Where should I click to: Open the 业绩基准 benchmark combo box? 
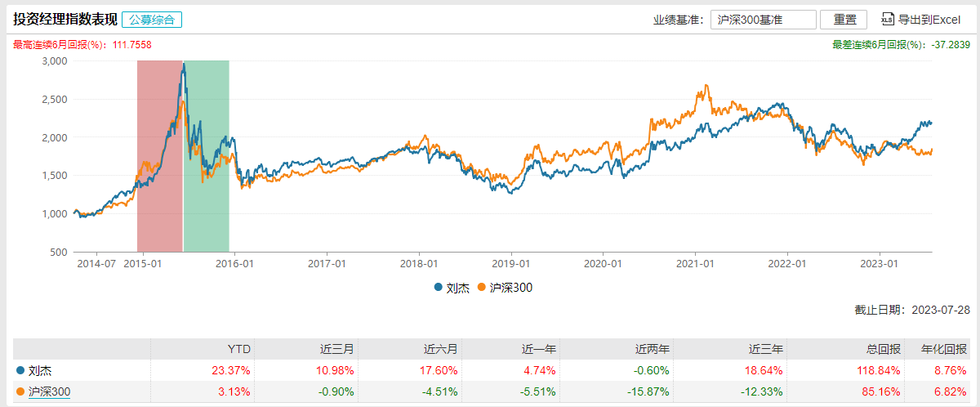pos(763,20)
